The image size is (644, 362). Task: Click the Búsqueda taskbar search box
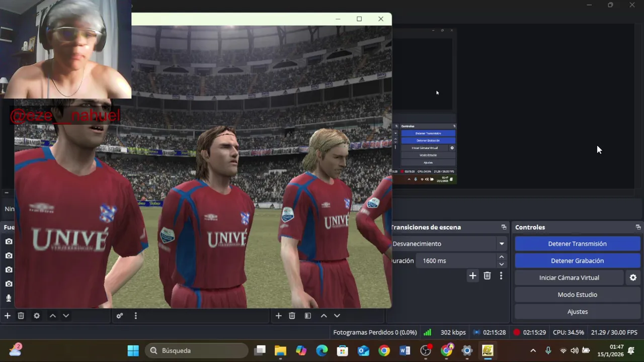[197, 350]
